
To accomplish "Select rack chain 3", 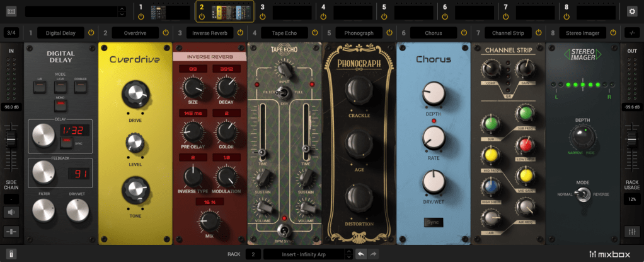I will 287,11.
